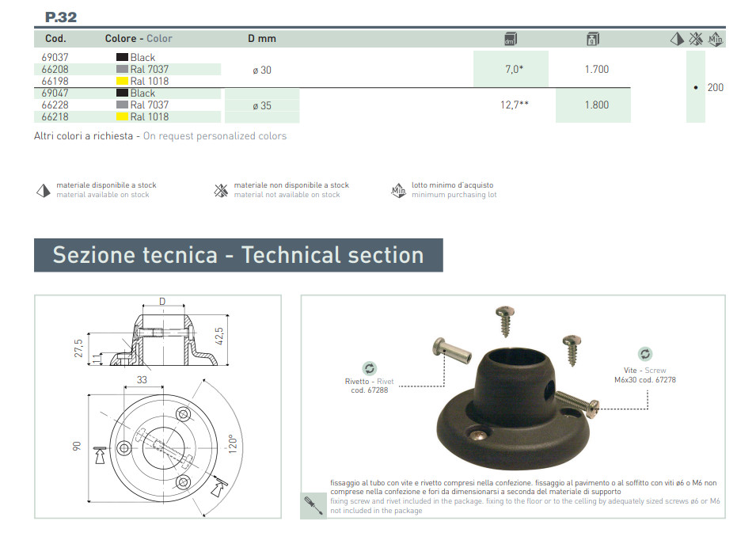Image resolution: width=756 pixels, height=544 pixels.
Task: Click the 12,7** volume value
Action: pyautogui.click(x=515, y=105)
